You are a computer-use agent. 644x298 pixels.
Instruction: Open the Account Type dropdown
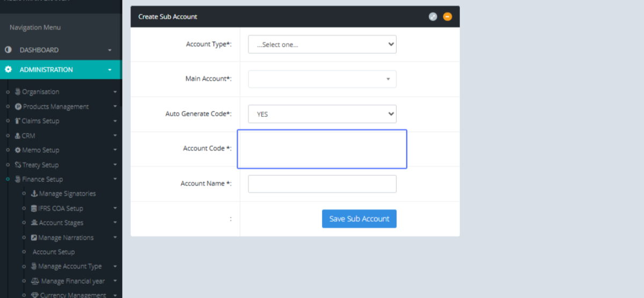(322, 44)
